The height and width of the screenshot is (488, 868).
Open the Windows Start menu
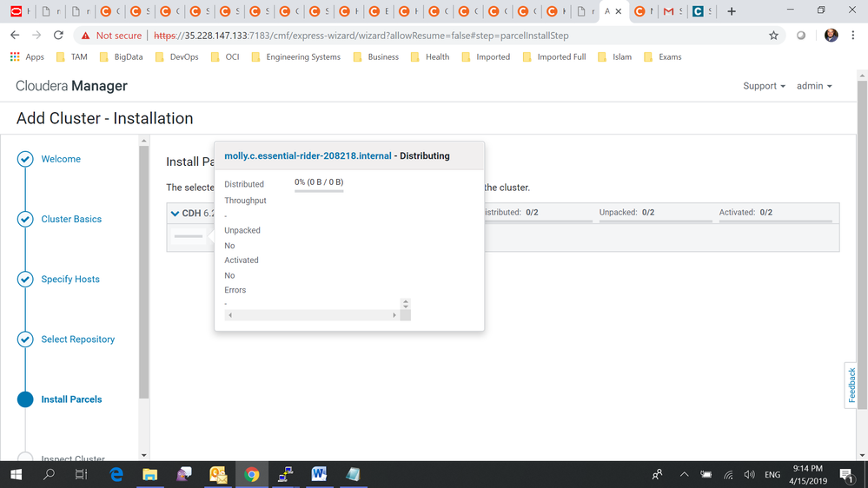[x=16, y=474]
